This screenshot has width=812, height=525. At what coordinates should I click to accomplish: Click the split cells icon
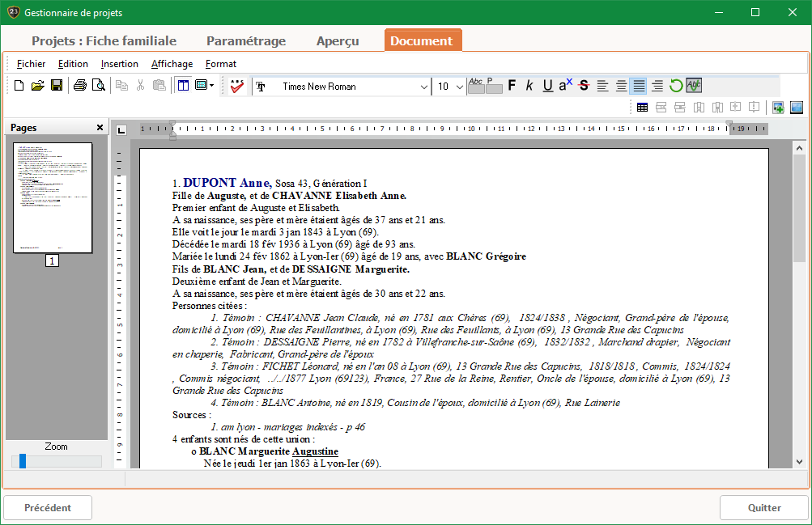coord(754,107)
